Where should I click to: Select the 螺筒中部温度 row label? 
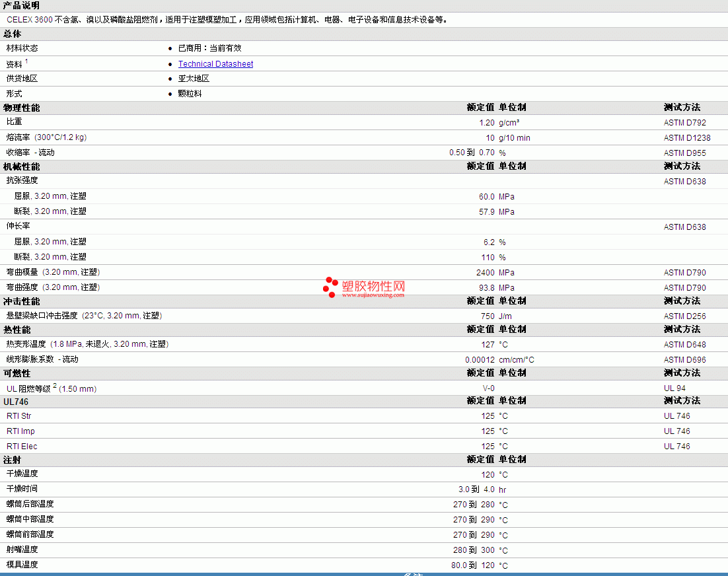(x=30, y=519)
